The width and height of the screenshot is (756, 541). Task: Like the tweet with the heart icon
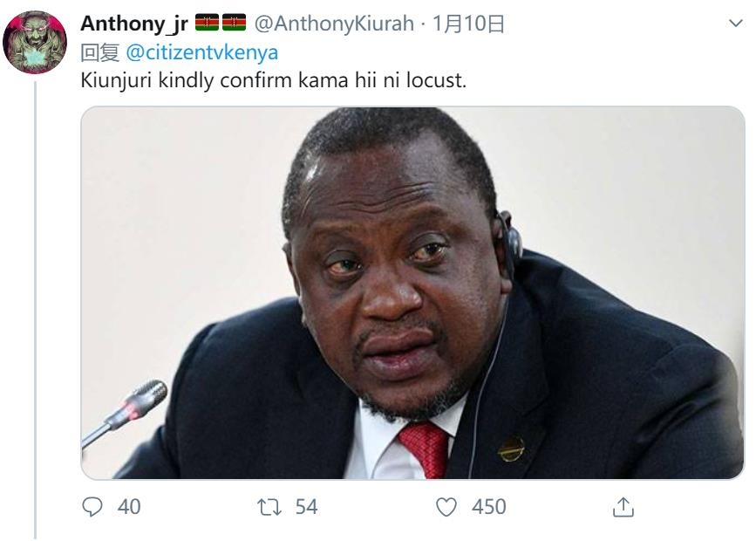click(446, 507)
